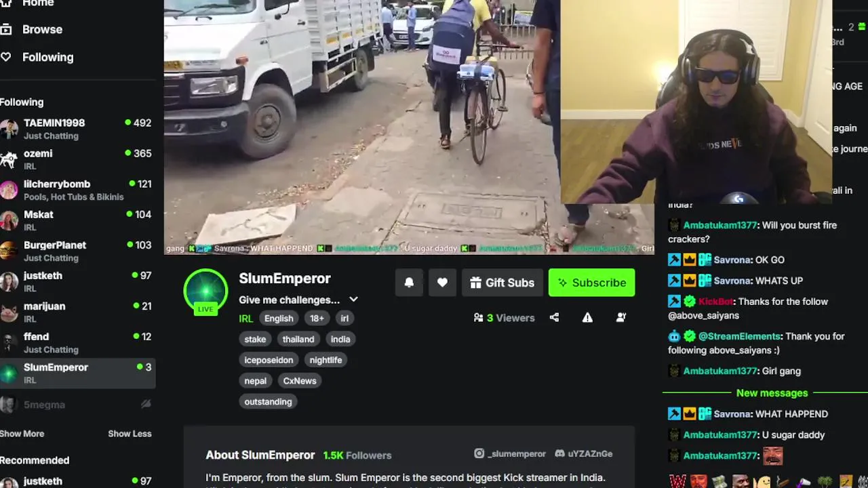Click the notification bell icon

409,283
